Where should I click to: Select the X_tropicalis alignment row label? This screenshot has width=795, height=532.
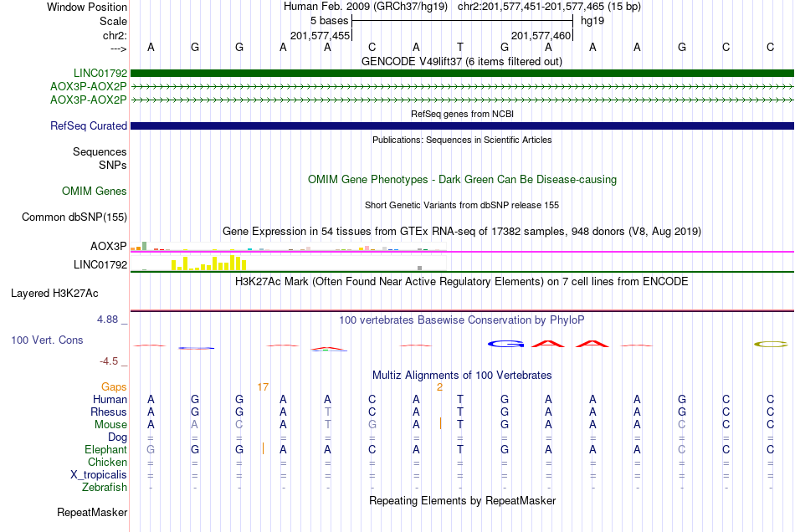click(99, 475)
